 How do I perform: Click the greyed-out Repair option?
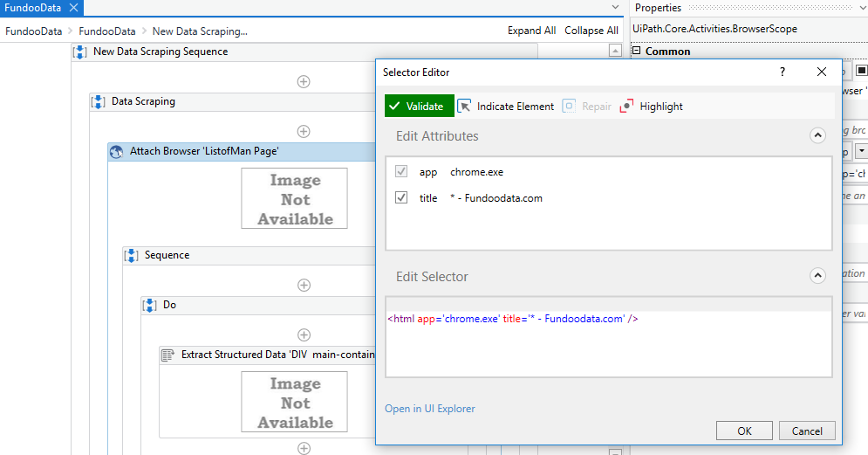point(587,106)
